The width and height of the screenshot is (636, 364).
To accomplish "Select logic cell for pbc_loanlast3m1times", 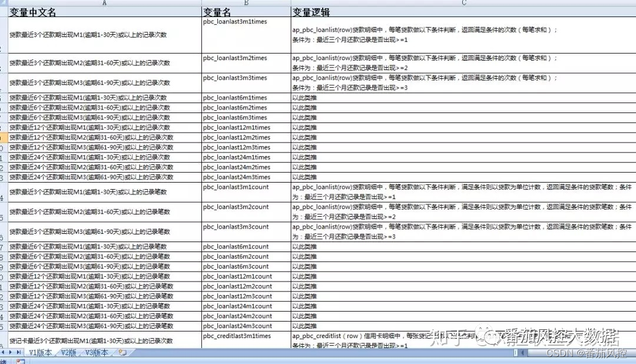I will (463, 35).
